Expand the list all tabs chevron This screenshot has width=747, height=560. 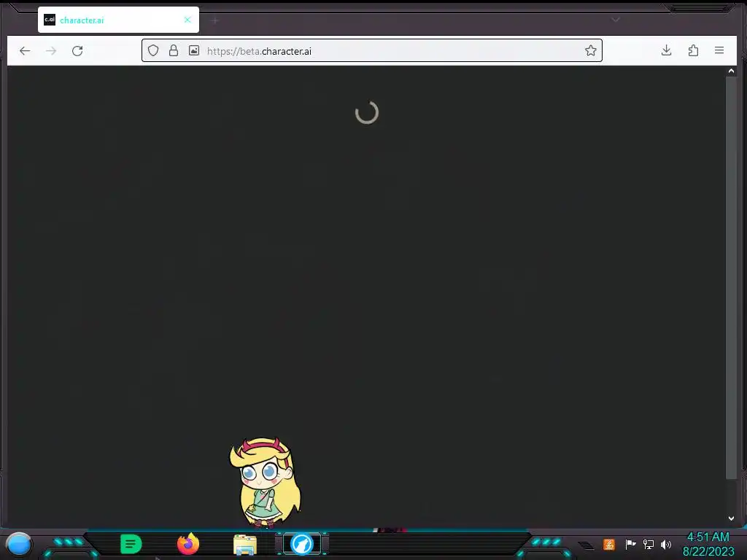point(616,20)
